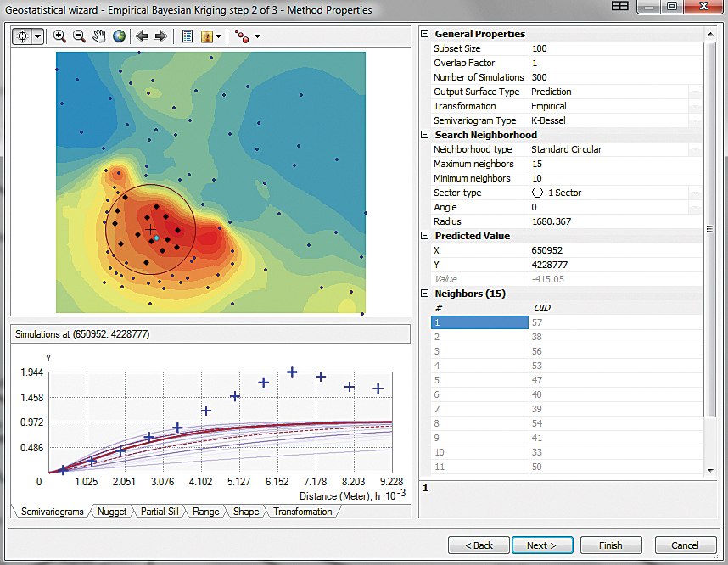The width and height of the screenshot is (728, 565).
Task: Switch to the Nugget tab
Action: (x=113, y=512)
